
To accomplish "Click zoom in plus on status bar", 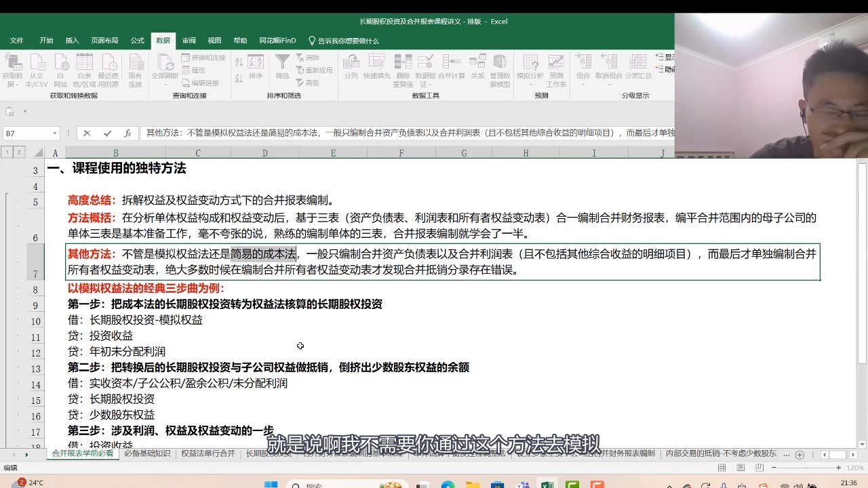I will click(840, 468).
